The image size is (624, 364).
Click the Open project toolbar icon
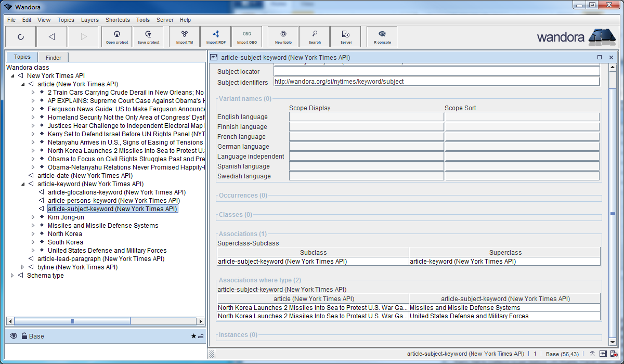[117, 36]
